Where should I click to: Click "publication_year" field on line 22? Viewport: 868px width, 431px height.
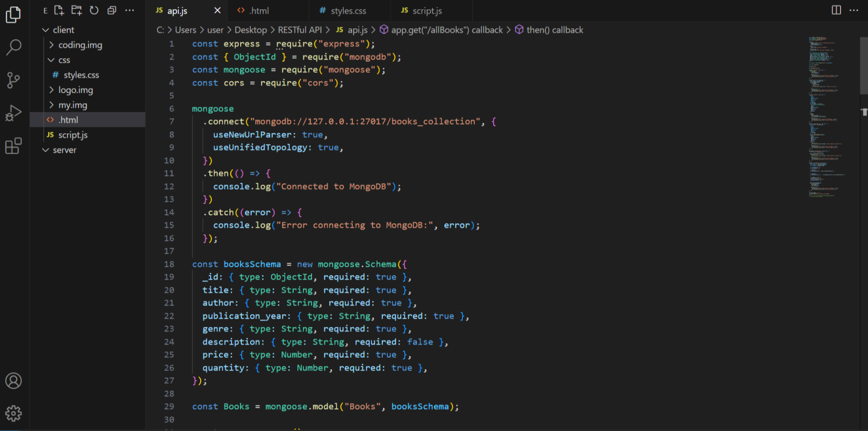(244, 316)
